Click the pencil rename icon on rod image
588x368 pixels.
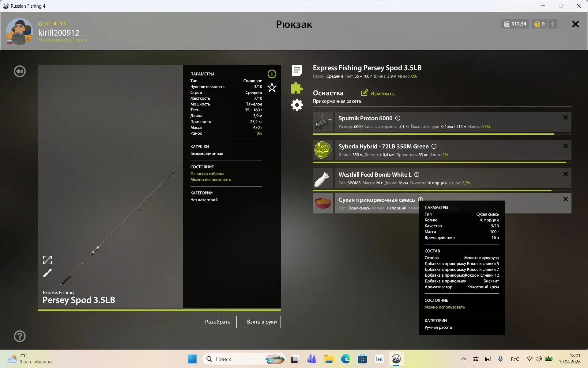[47, 273]
